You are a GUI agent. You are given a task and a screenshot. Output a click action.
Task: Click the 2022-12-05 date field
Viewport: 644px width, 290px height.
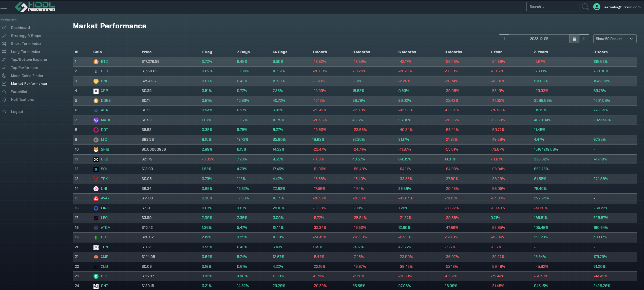tap(539, 39)
